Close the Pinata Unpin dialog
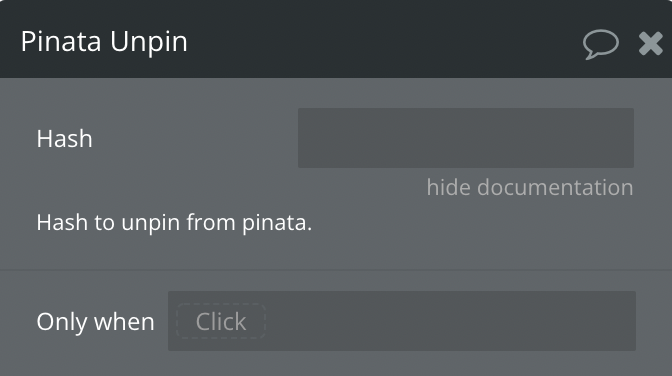This screenshot has height=376, width=672. [651, 44]
